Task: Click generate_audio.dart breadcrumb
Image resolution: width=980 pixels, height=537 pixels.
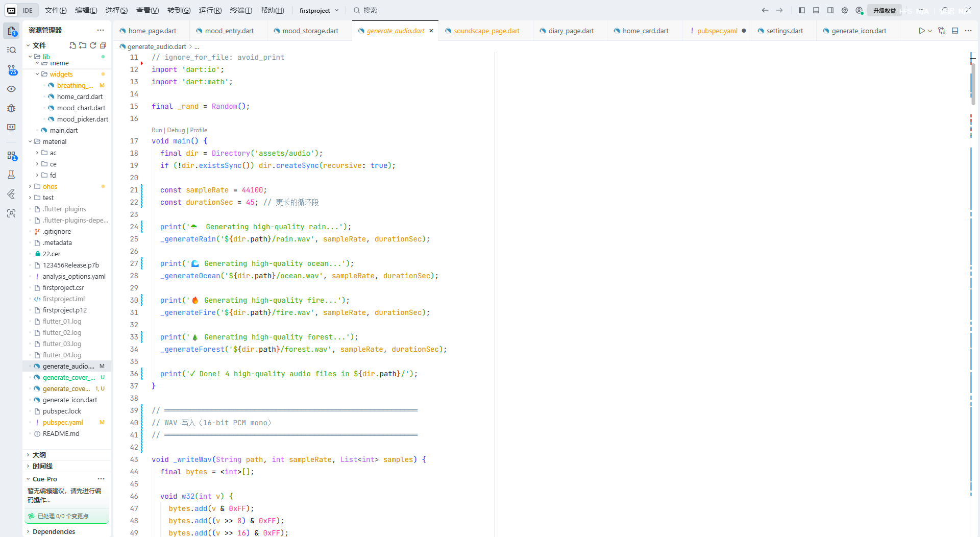Action: tap(156, 46)
